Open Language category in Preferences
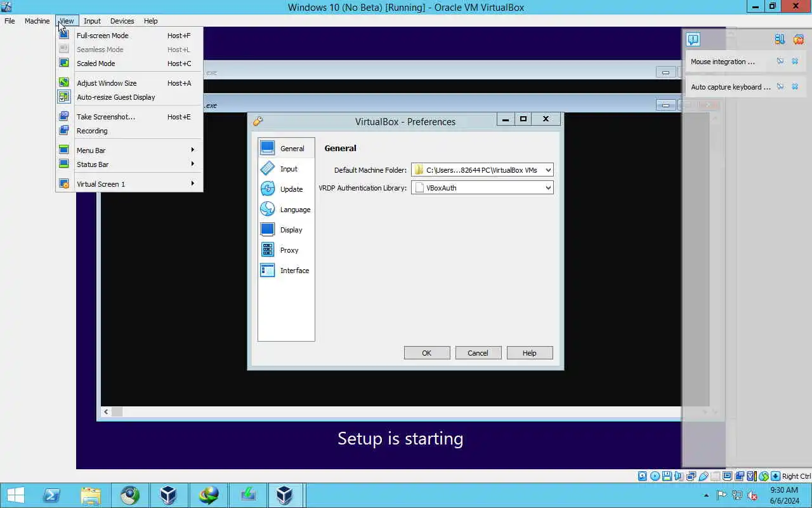The image size is (812, 508). coord(286,210)
